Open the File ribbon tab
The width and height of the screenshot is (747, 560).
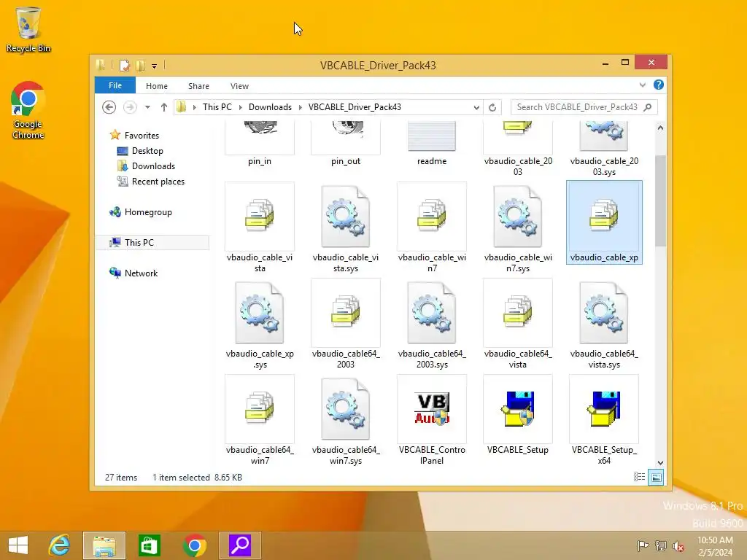click(115, 86)
